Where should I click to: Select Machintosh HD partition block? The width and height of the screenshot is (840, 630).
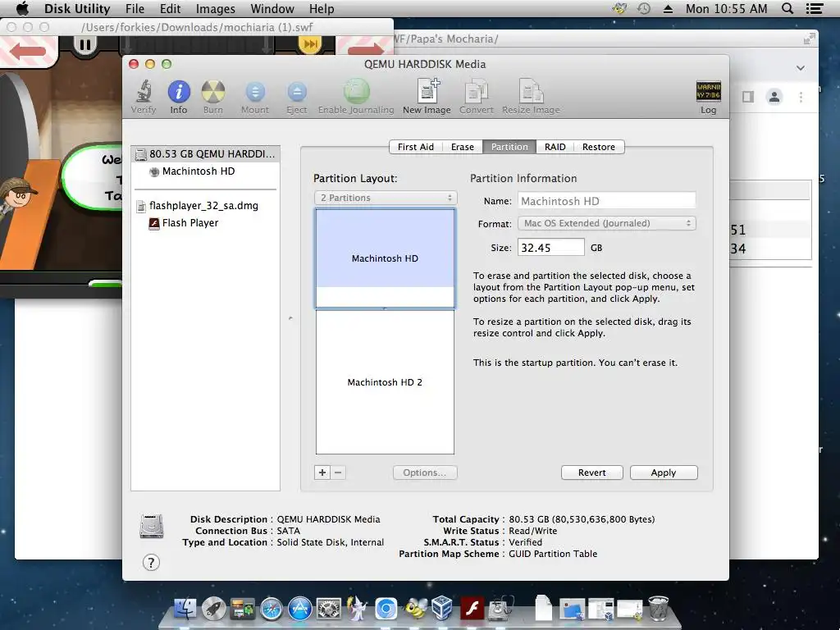pyautogui.click(x=386, y=258)
